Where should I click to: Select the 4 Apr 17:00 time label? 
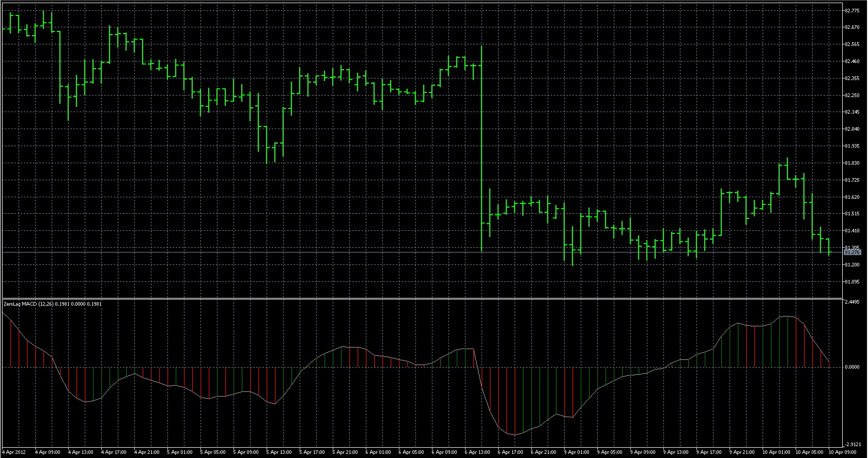[x=114, y=452]
